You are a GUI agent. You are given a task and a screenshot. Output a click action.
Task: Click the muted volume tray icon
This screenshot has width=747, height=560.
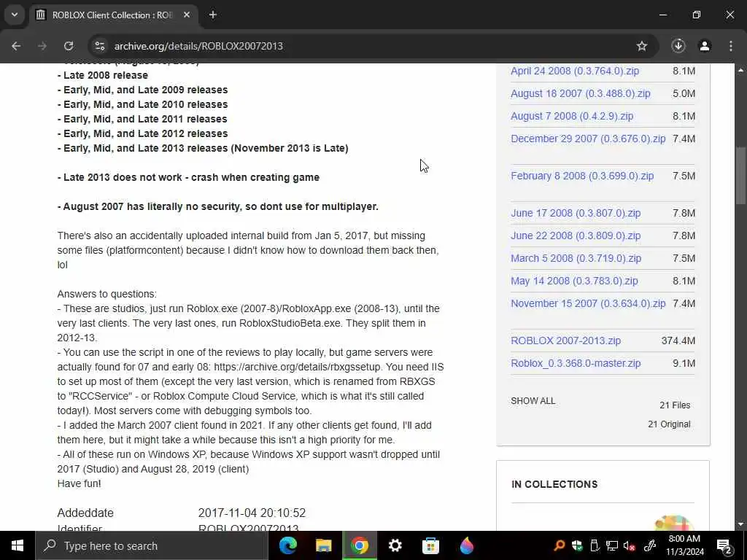[x=630, y=545]
